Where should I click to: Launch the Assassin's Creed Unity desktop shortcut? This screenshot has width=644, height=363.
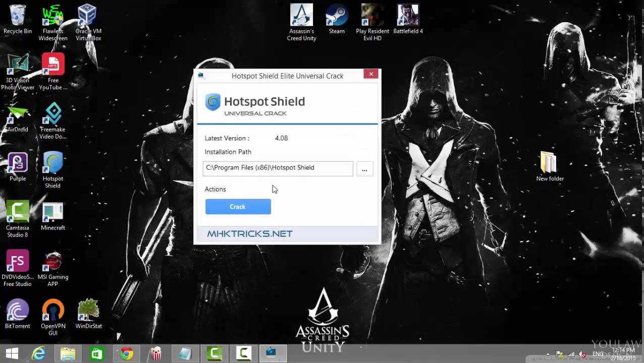pyautogui.click(x=301, y=23)
